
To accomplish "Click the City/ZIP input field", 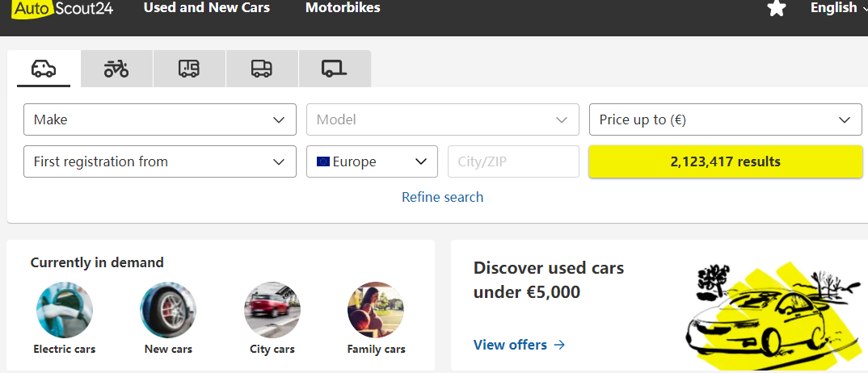I will pyautogui.click(x=513, y=161).
